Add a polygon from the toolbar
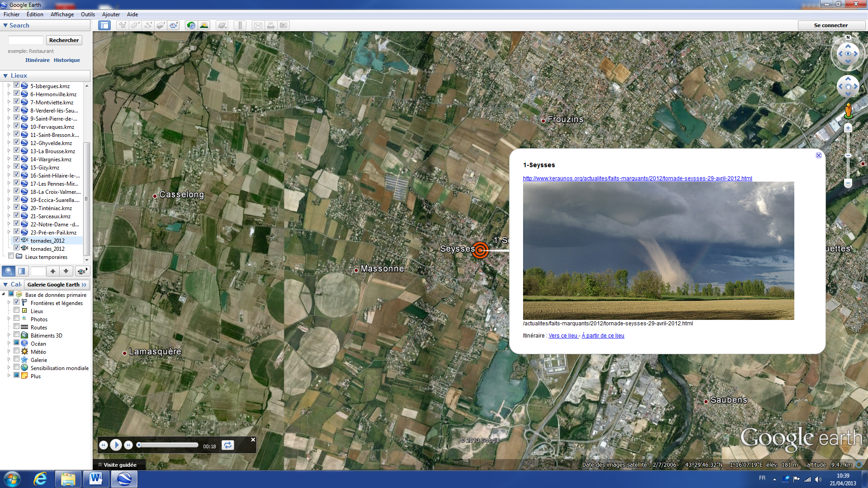 [135, 25]
